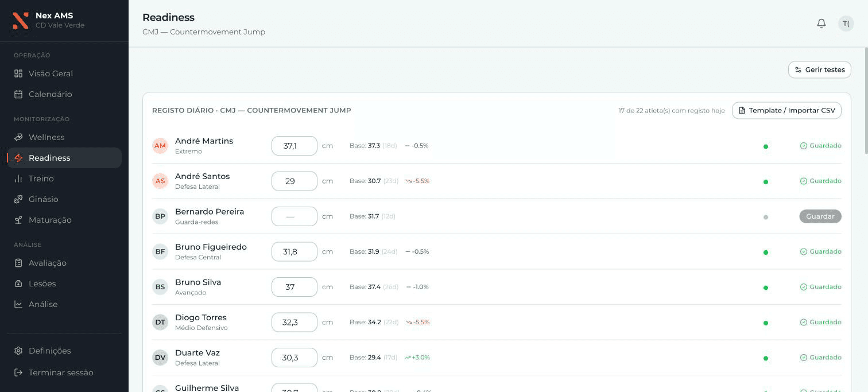This screenshot has height=392, width=868.
Task: Click the Terminar sessão logout icon
Action: [x=18, y=372]
